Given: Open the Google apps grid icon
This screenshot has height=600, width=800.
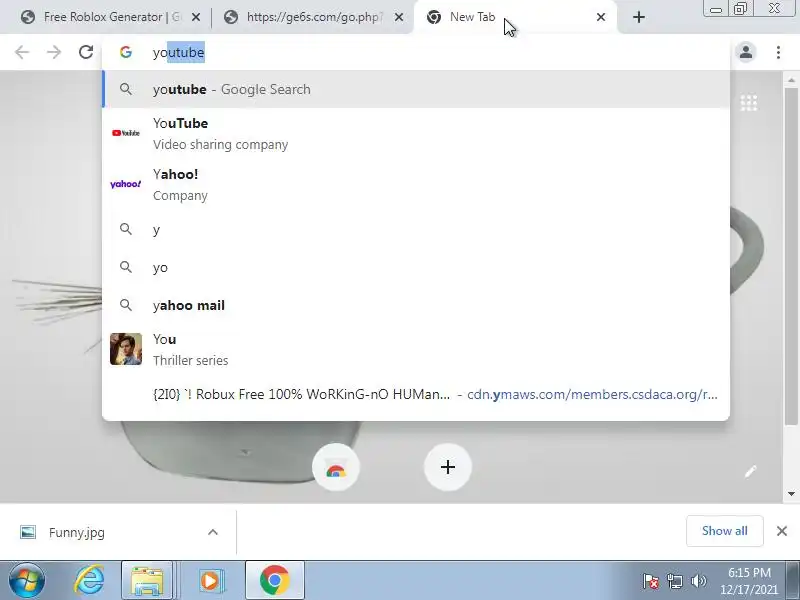Looking at the screenshot, I should [x=748, y=103].
